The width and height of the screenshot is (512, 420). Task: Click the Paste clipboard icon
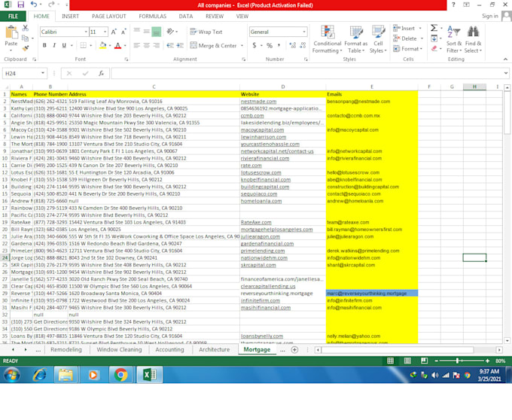coord(11,32)
